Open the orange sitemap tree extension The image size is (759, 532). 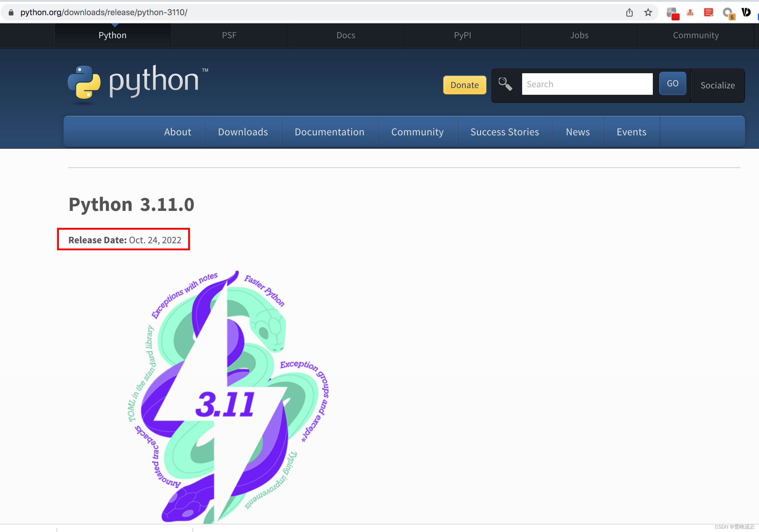690,13
